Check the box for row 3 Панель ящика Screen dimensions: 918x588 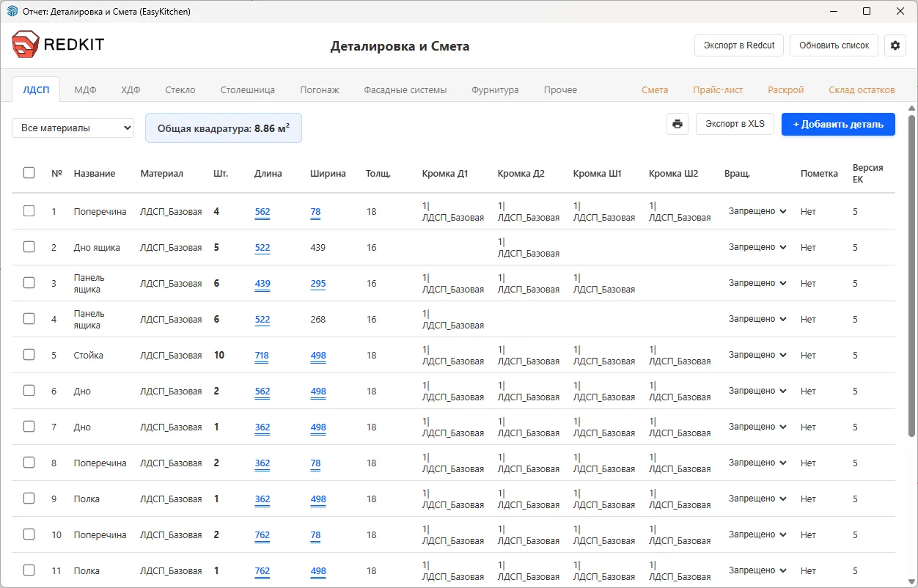tap(29, 283)
